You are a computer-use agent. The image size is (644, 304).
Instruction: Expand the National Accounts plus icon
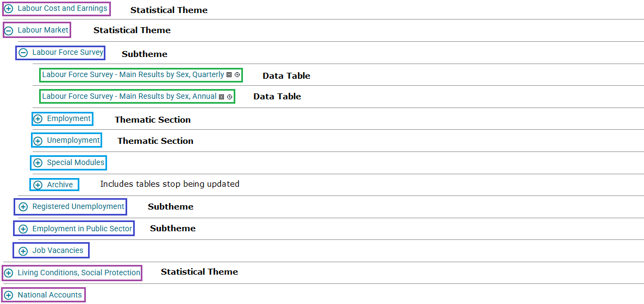coord(9,295)
